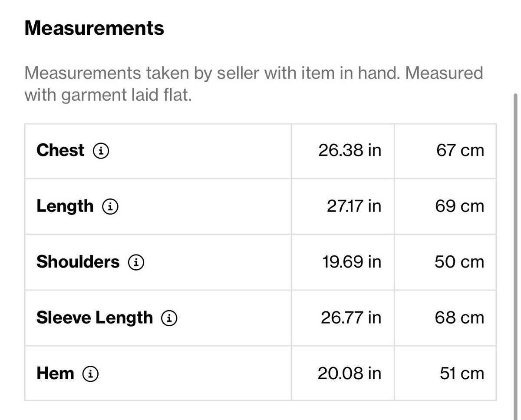Select the Length row label

click(65, 206)
